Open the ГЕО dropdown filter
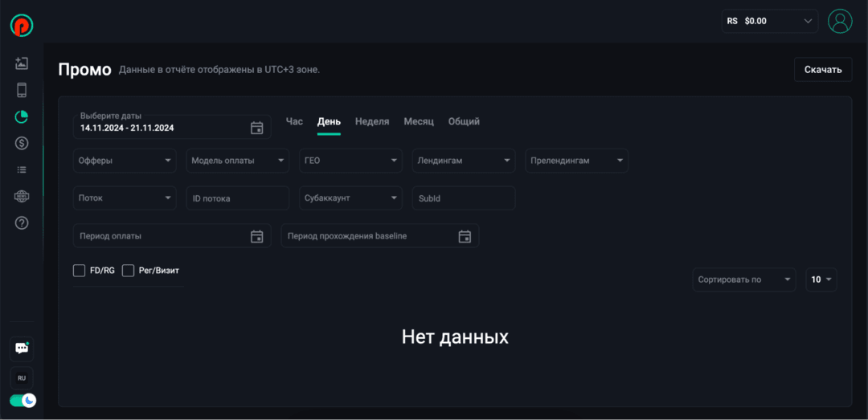 350,161
